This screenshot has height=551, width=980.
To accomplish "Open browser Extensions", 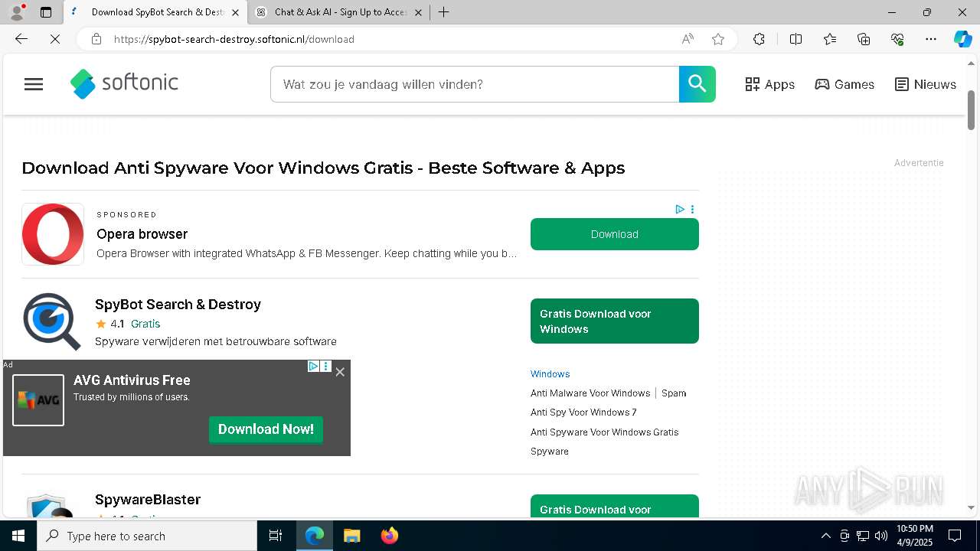I will click(759, 39).
